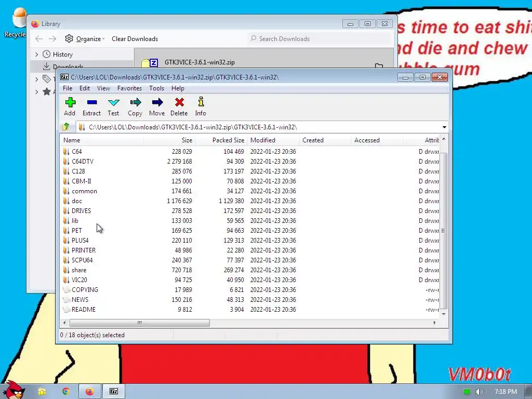Sort by the Created column header
Image resolution: width=532 pixels, height=399 pixels.
pos(325,140)
